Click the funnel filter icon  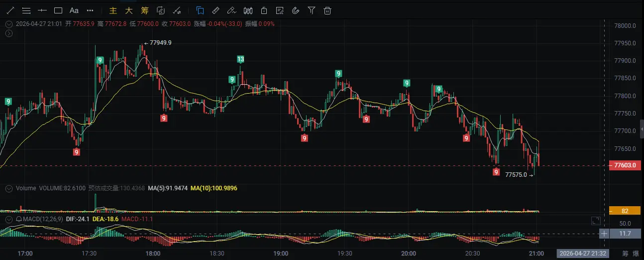[312, 10]
